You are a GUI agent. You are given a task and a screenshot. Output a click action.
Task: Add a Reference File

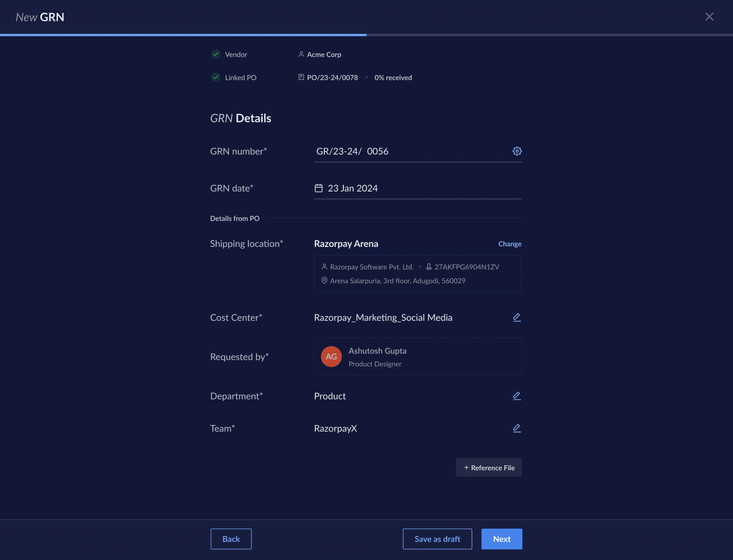tap(489, 468)
